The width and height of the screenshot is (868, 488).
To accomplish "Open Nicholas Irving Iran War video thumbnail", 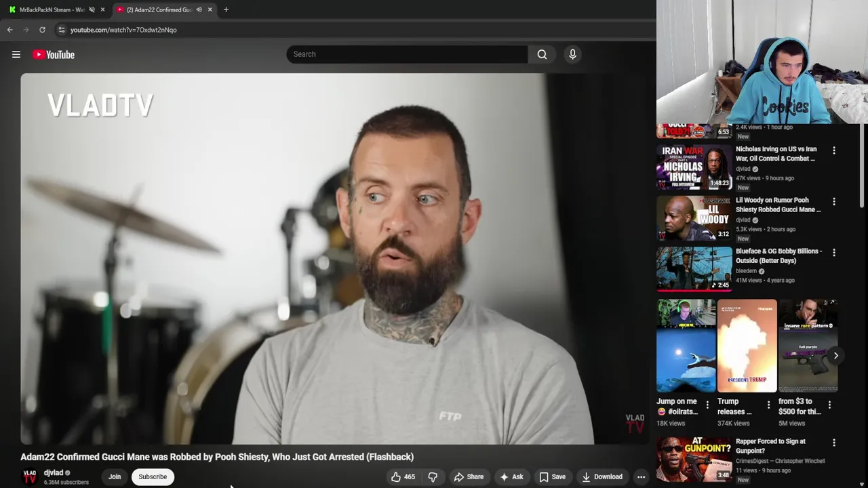I will tap(694, 167).
